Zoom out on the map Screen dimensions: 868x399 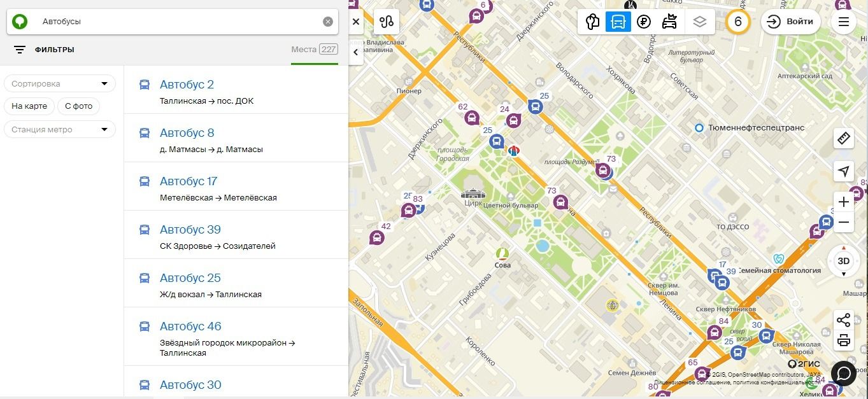pos(844,222)
